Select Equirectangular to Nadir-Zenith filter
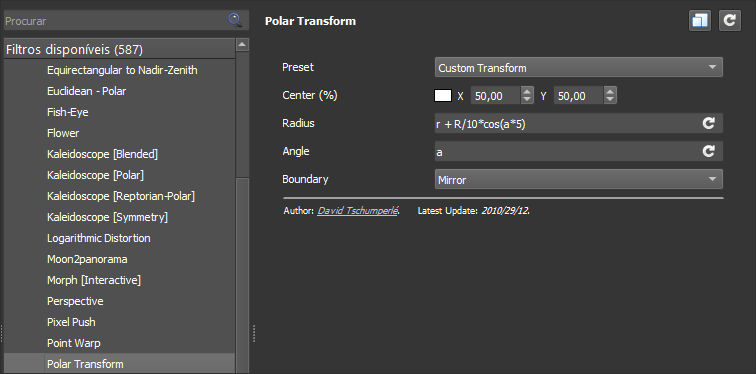This screenshot has height=374, width=756. [122, 70]
